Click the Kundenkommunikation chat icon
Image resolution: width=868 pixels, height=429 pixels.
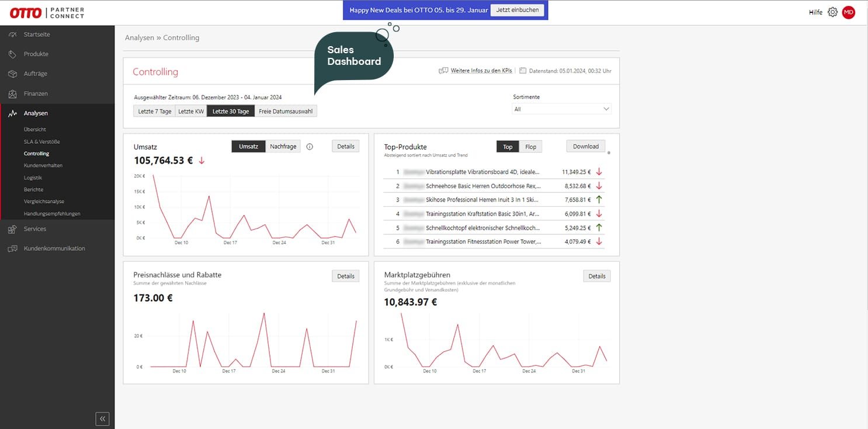(12, 249)
